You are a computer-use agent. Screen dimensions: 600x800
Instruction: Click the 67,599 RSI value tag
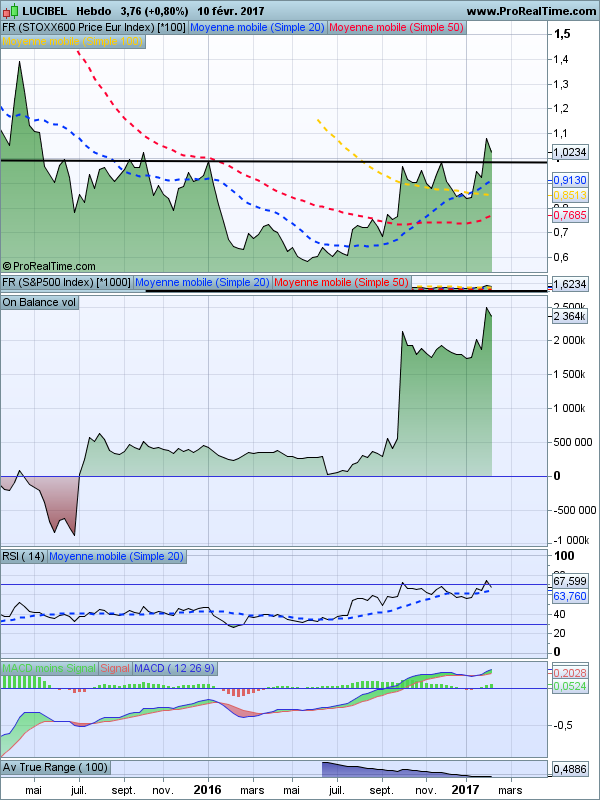[x=570, y=581]
